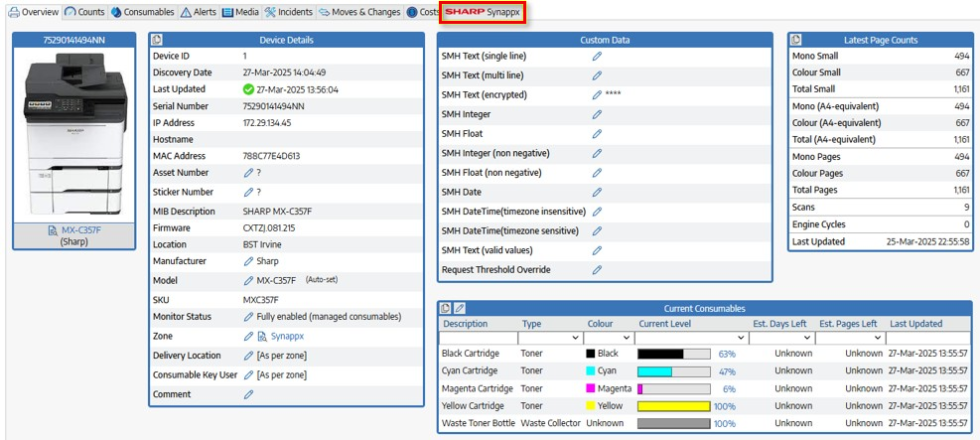Edit the Model pencil icon
The height and width of the screenshot is (440, 980).
pos(248,281)
